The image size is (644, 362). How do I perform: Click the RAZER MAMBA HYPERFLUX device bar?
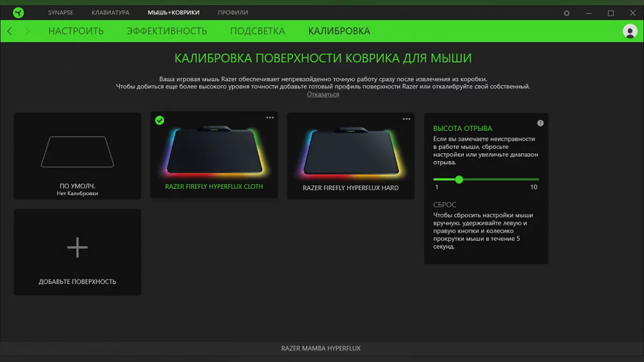coord(321,348)
